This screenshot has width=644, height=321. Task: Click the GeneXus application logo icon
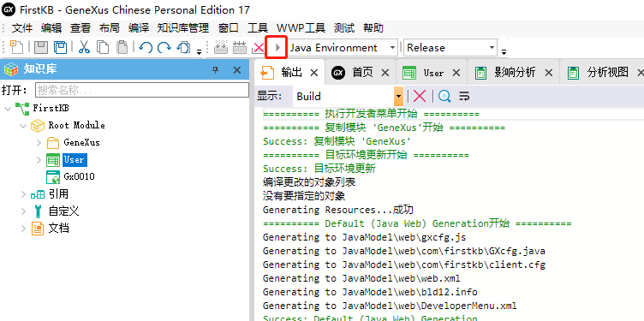point(9,9)
